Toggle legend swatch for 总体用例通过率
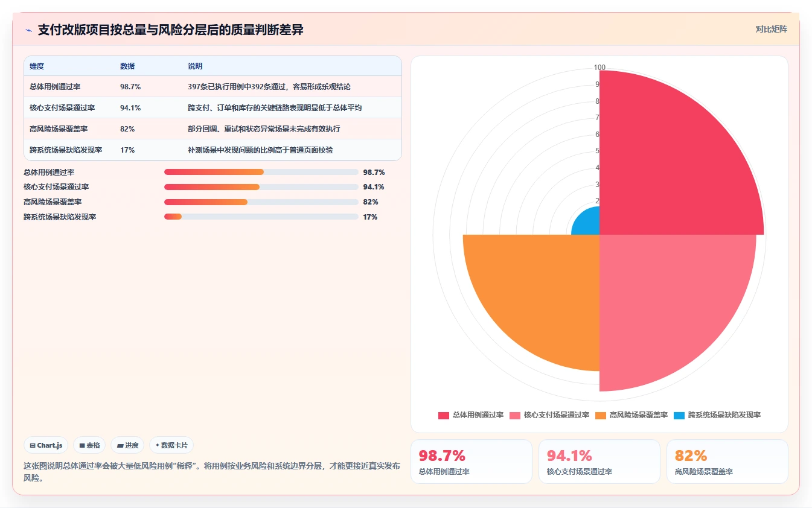 click(444, 415)
